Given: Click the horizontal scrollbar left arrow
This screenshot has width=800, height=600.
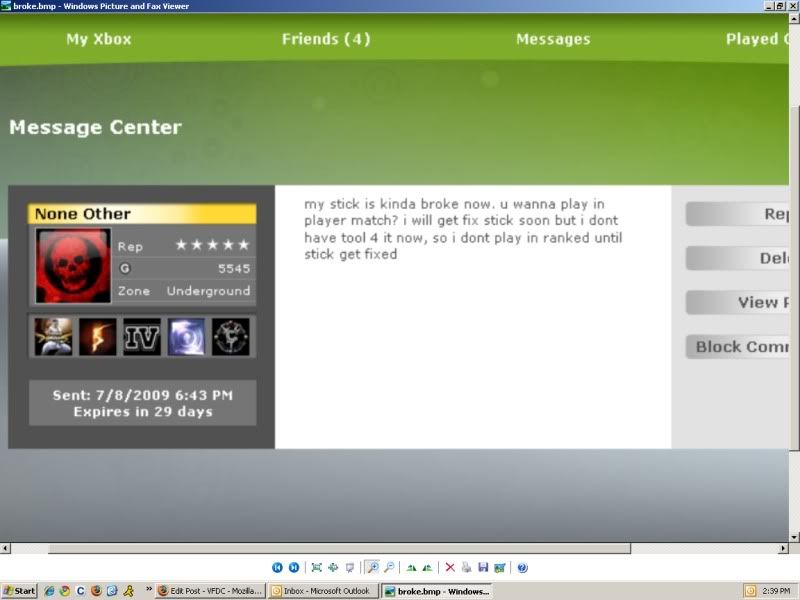Looking at the screenshot, I should 5,548.
